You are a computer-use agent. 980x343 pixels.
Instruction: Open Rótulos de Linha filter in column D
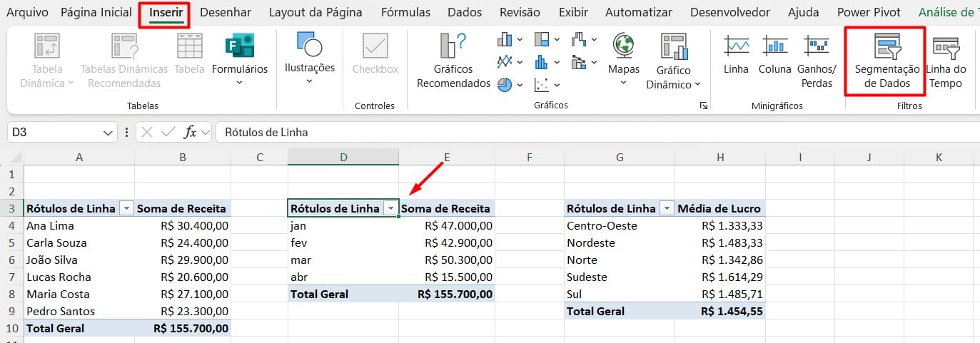point(390,208)
